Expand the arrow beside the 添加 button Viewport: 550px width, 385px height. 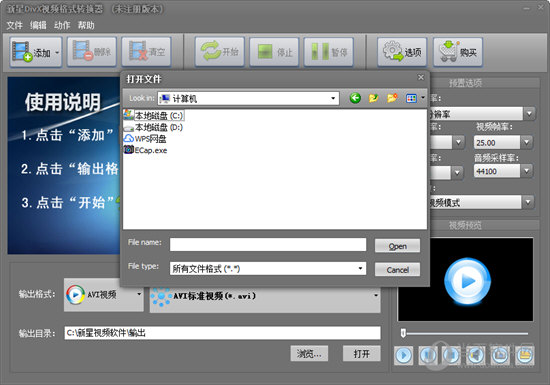pos(57,53)
